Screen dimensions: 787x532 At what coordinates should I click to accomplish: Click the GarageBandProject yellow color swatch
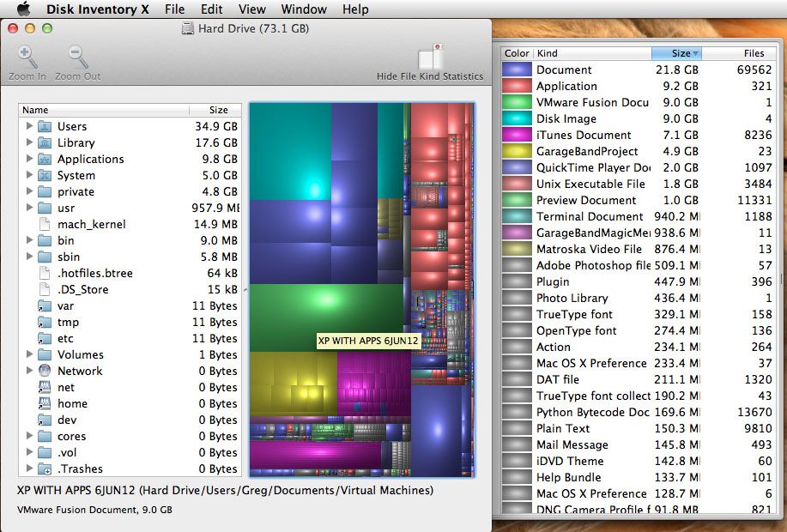pos(517,152)
